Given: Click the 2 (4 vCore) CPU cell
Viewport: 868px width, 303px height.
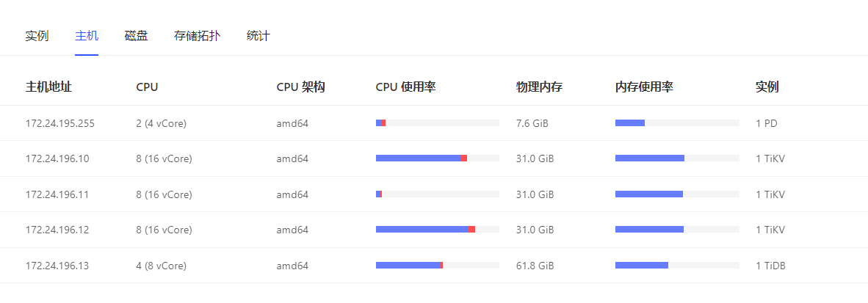Looking at the screenshot, I should coord(161,123).
